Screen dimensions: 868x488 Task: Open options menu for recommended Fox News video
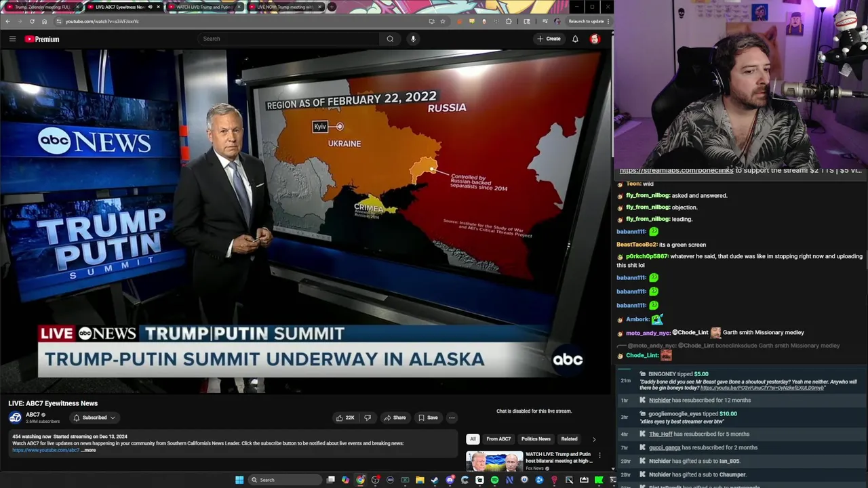(599, 455)
